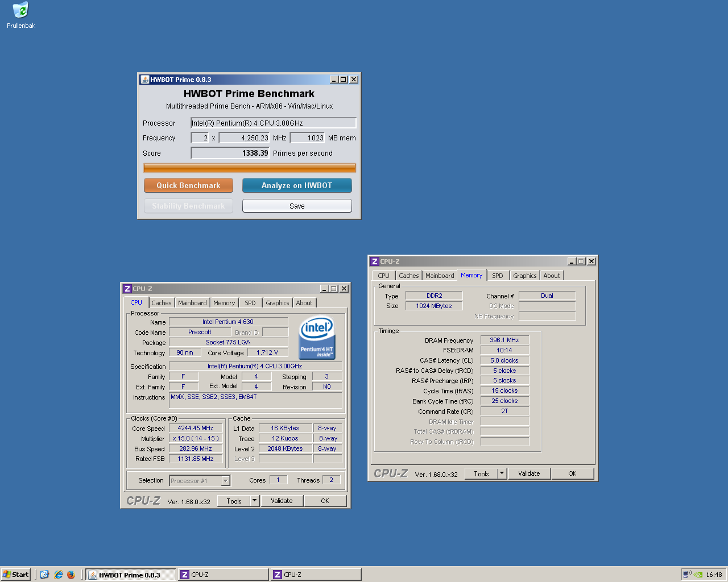
Task: Click Tools button in right CPU-Z window
Action: [481, 473]
